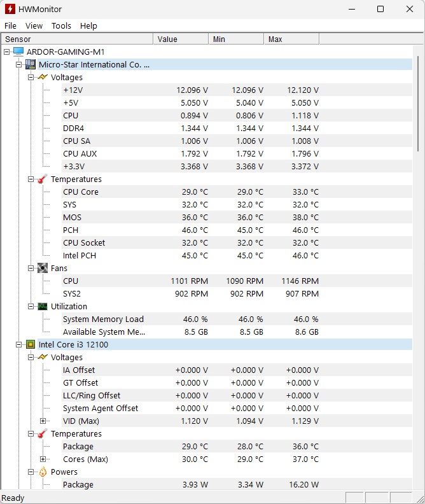
Task: Click the Min column header
Action: click(236, 39)
